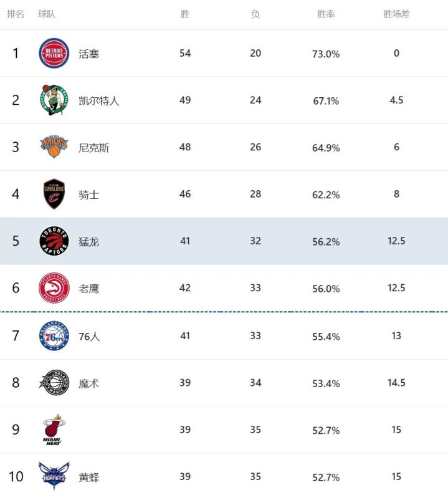Image resolution: width=448 pixels, height=495 pixels.
Task: Click the 负 losses column header
Action: (x=255, y=14)
